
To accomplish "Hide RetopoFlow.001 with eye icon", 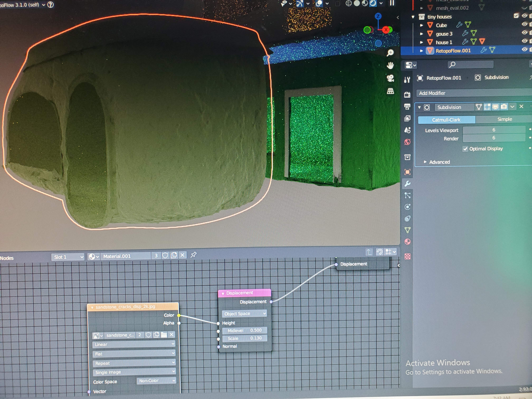I will coord(524,49).
